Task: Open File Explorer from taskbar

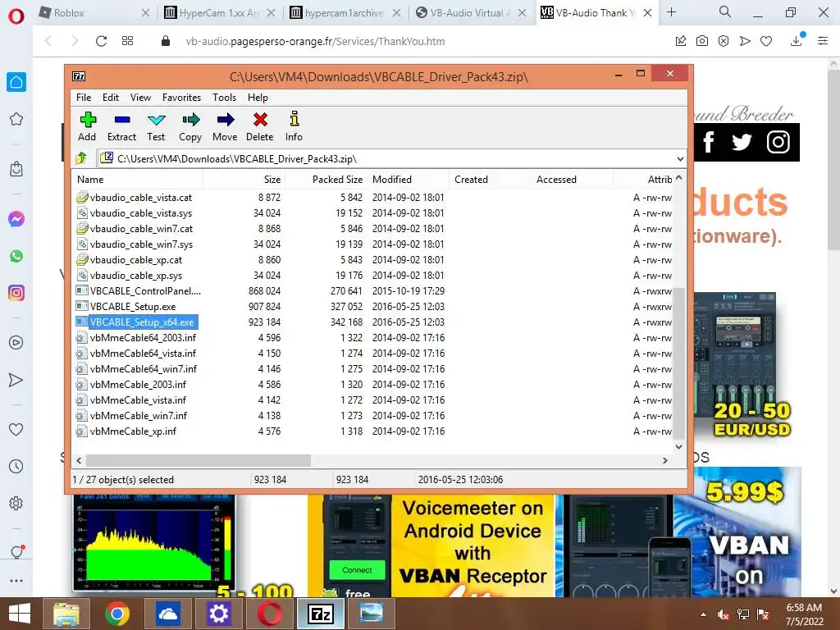Action: tap(66, 614)
